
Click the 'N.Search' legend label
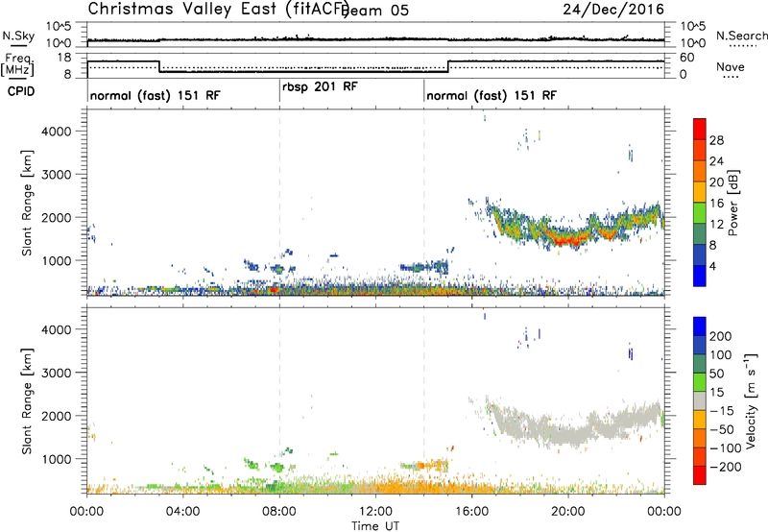point(741,36)
